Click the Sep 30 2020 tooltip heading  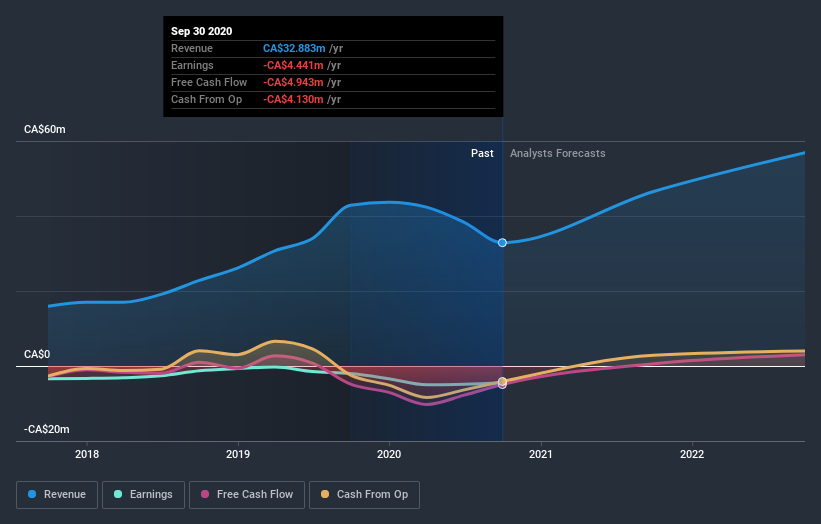click(202, 31)
